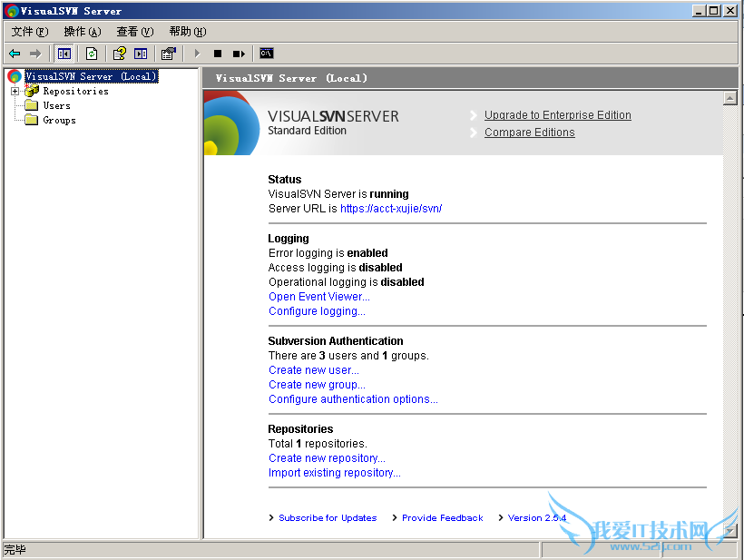Click the Subversion Authentication heading

click(336, 340)
